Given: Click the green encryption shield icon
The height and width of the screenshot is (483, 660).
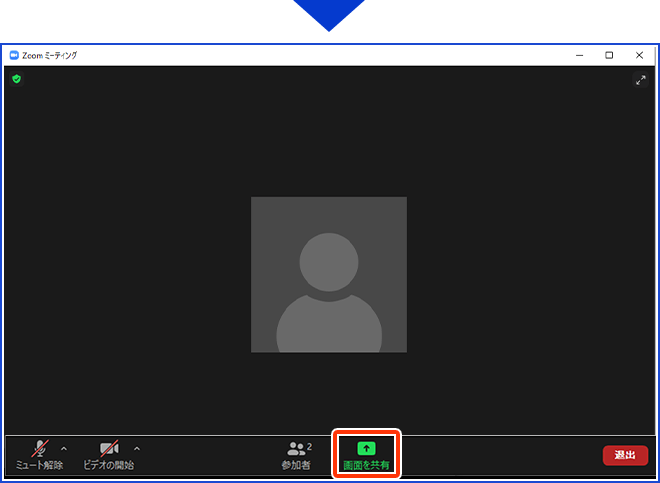Looking at the screenshot, I should pos(16,79).
